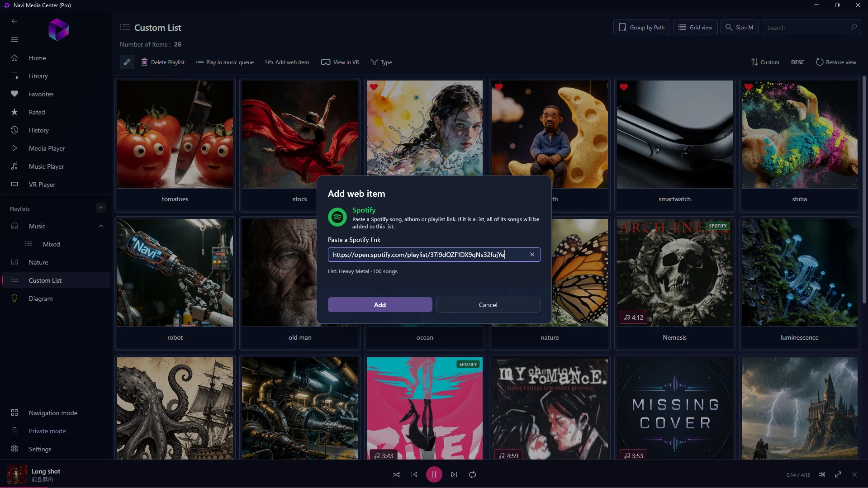Open the smartwatch thumbnail
The width and height of the screenshot is (868, 488).
[x=674, y=134]
